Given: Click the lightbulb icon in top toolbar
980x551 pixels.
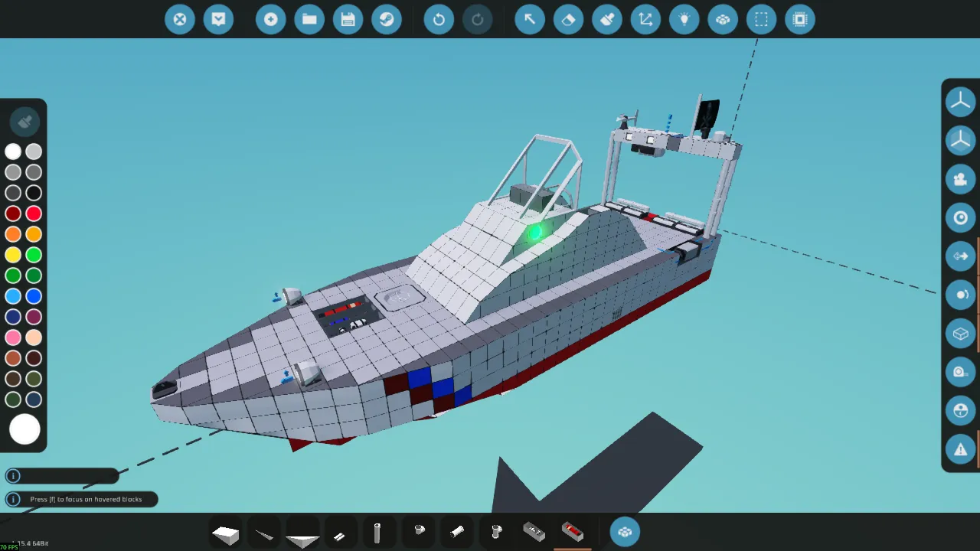Looking at the screenshot, I should (684, 19).
